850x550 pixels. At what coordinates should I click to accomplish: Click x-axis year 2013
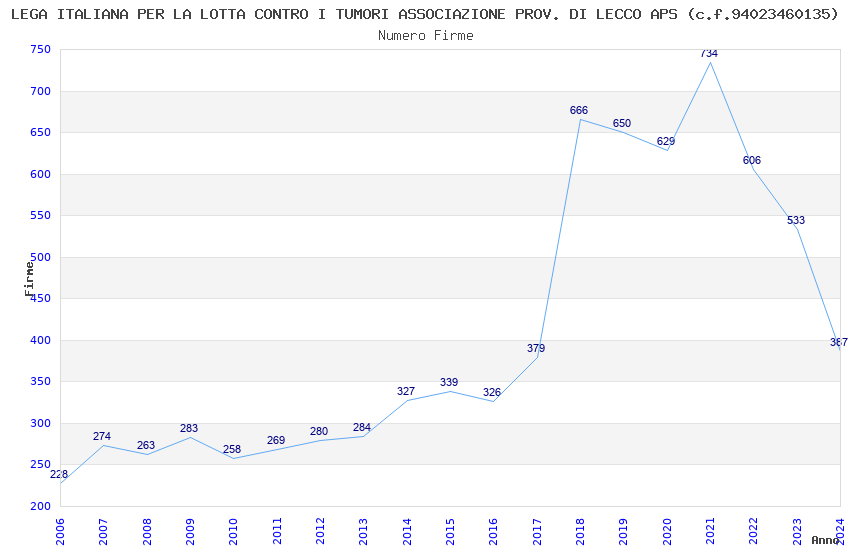point(363,532)
